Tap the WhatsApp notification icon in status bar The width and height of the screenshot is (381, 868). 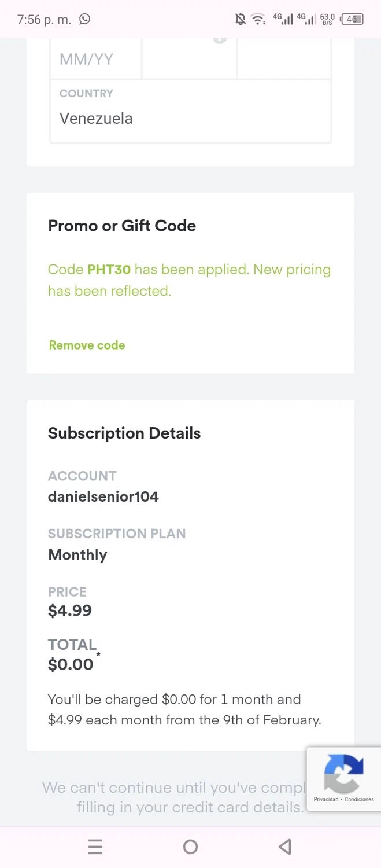tap(85, 19)
